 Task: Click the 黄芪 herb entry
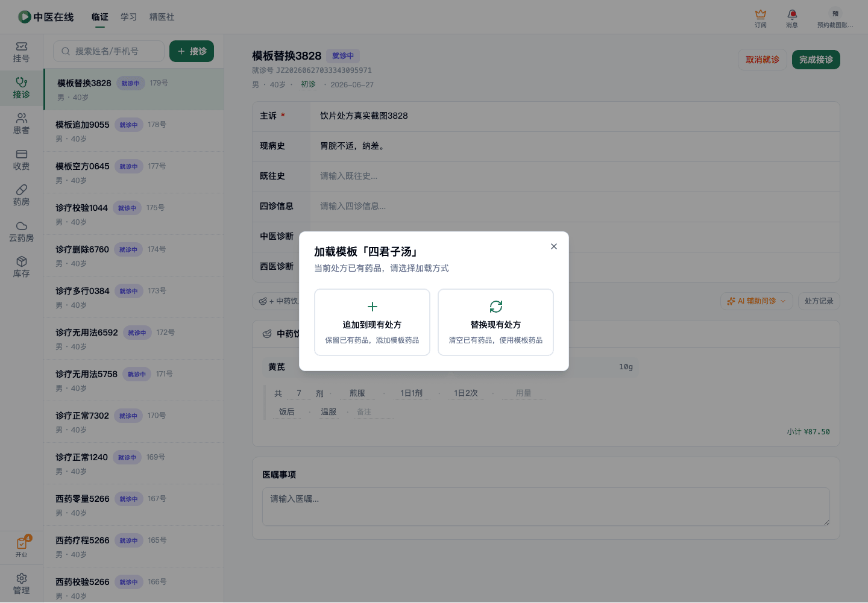click(x=277, y=367)
